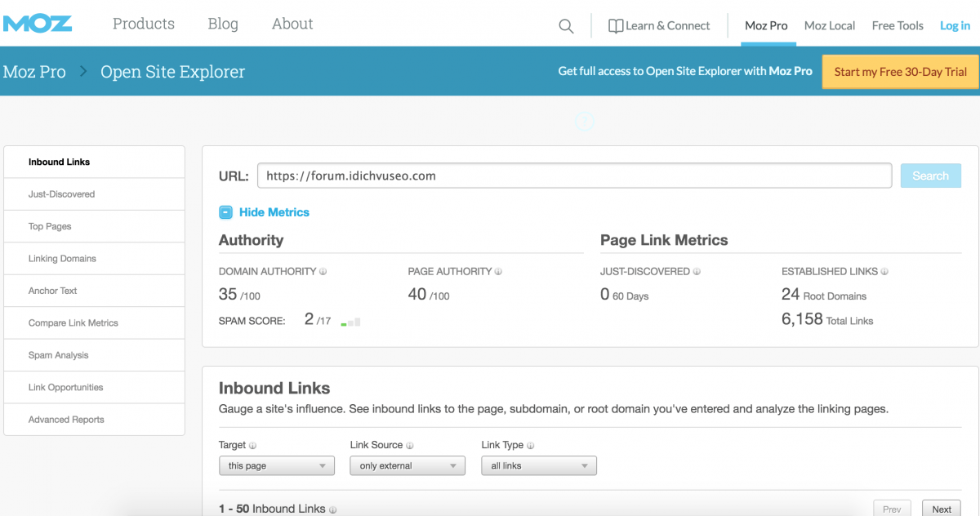Click the info icon next to Domain Authority

click(323, 272)
